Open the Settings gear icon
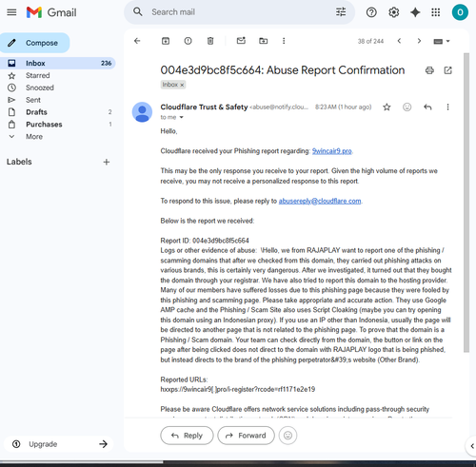The width and height of the screenshot is (476, 467). pyautogui.click(x=393, y=12)
